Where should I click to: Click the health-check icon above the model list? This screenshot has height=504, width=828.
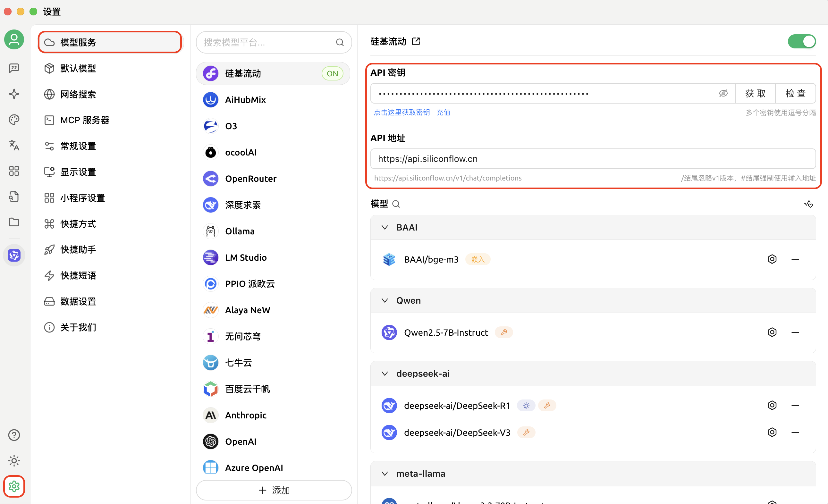[x=808, y=204]
